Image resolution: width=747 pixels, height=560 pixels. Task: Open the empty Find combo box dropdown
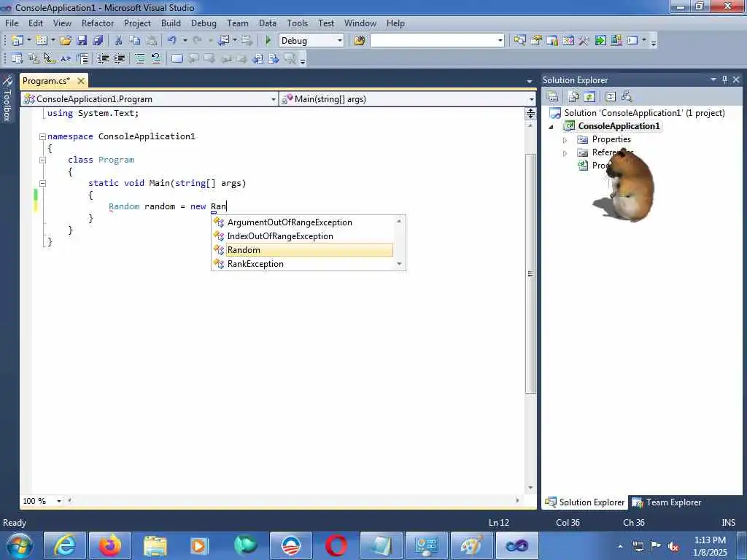pyautogui.click(x=500, y=41)
